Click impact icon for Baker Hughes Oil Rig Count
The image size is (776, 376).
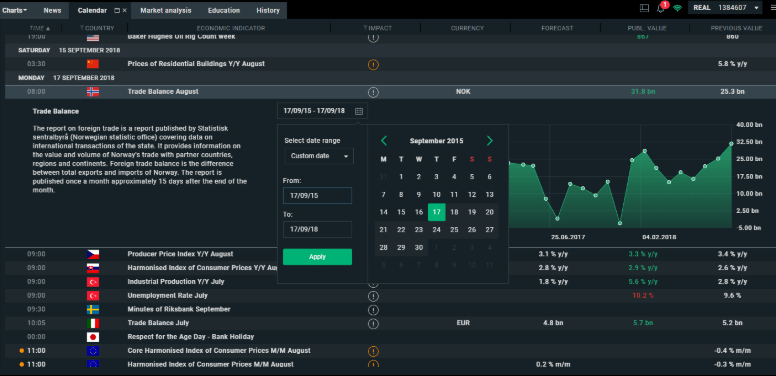(374, 37)
